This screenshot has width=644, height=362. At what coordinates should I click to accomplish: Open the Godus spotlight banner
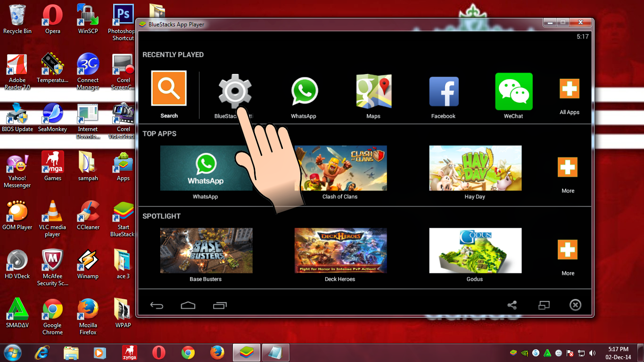tap(475, 250)
